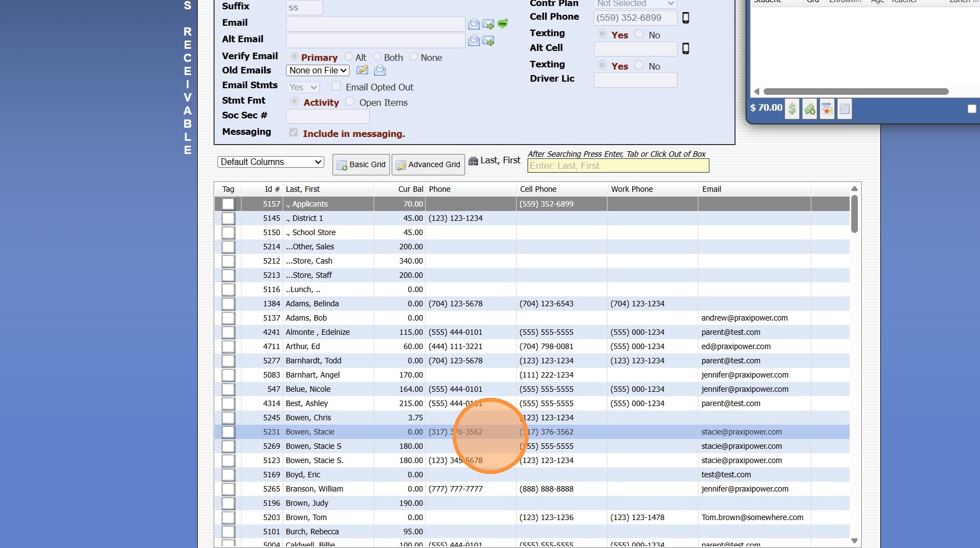Image resolution: width=980 pixels, height=548 pixels.
Task: Click the Advanced Grid button
Action: coord(428,164)
